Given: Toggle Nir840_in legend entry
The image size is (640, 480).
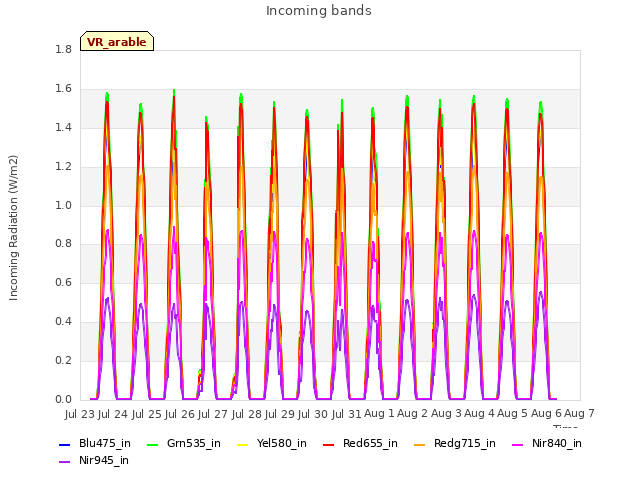Looking at the screenshot, I should 547,443.
